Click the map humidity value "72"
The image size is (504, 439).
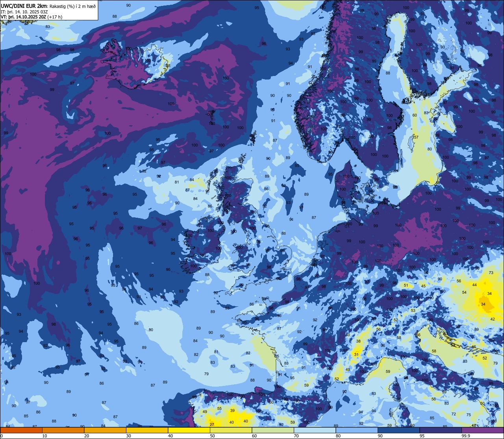[x=454, y=414]
